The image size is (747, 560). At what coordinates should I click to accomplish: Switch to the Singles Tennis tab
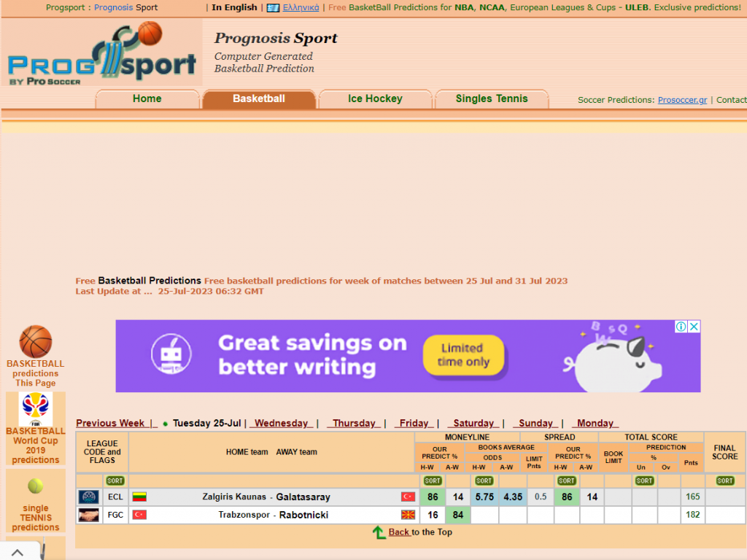491,98
